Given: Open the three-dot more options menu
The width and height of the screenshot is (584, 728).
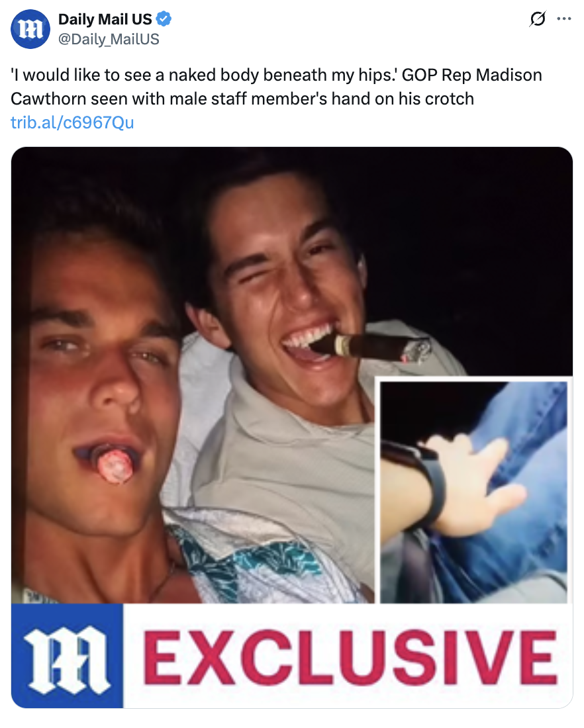Looking at the screenshot, I should [x=563, y=19].
